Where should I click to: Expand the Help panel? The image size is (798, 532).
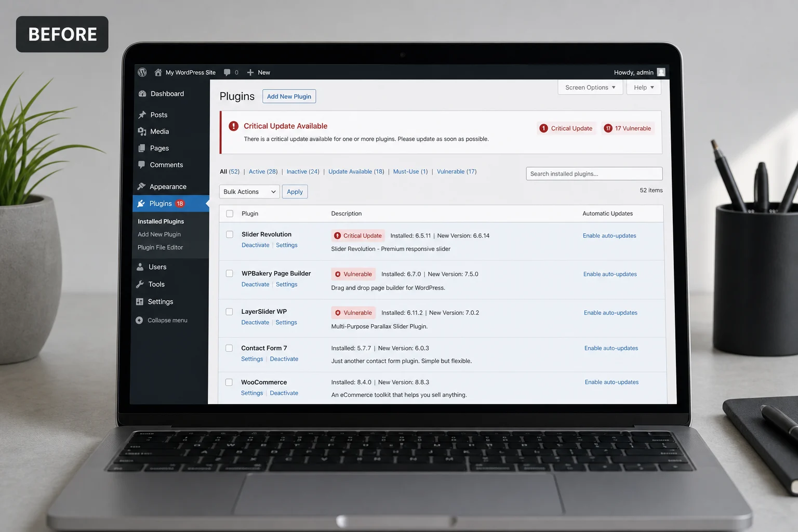[644, 87]
